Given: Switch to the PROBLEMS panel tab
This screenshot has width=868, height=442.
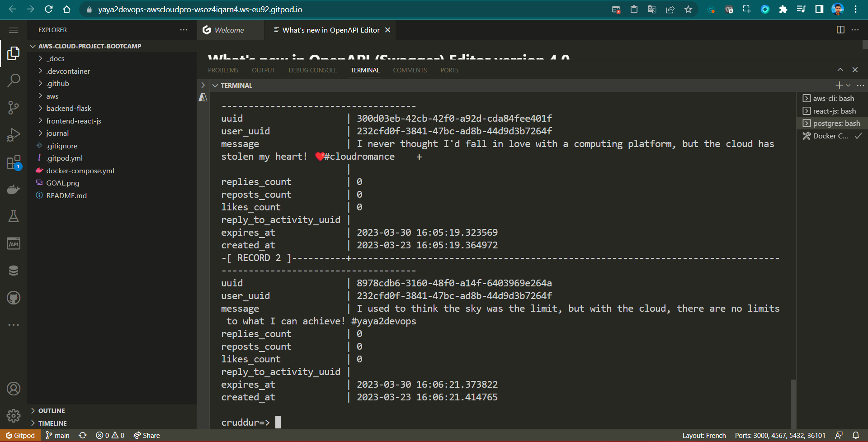Looking at the screenshot, I should coord(223,70).
